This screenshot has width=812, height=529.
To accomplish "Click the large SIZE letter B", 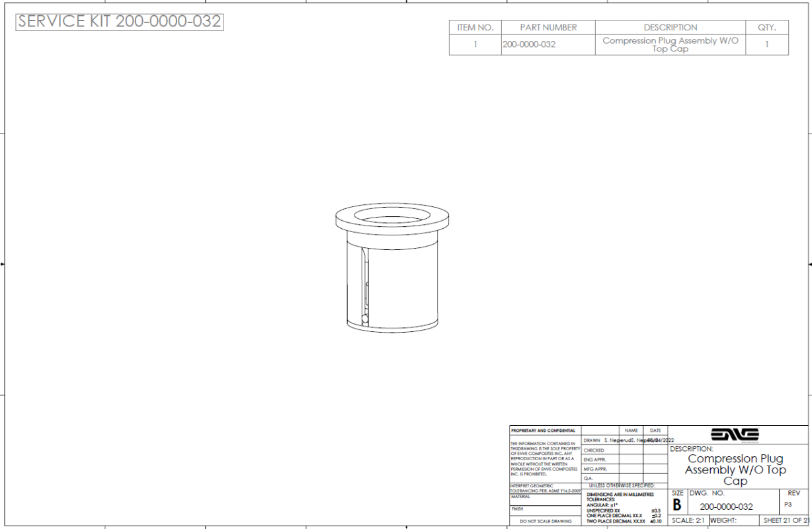I will click(x=677, y=506).
